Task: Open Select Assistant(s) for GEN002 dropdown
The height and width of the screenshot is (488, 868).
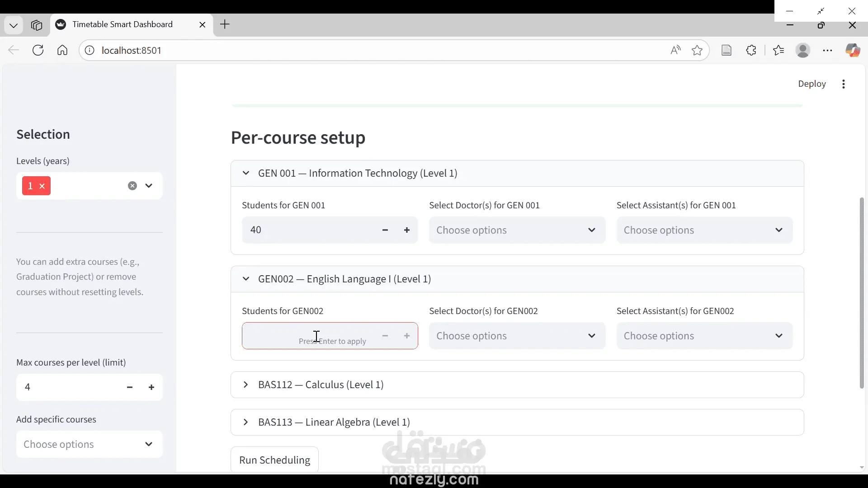Action: click(704, 336)
